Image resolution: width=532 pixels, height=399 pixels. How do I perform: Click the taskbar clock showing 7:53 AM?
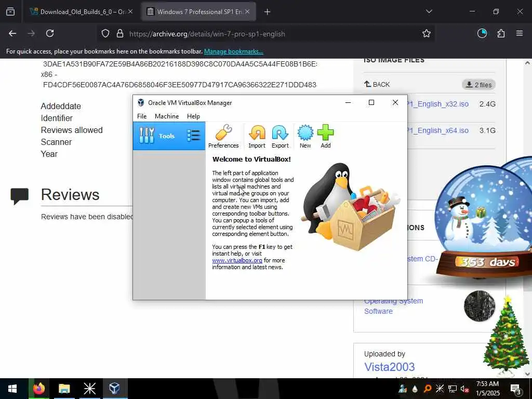487,389
